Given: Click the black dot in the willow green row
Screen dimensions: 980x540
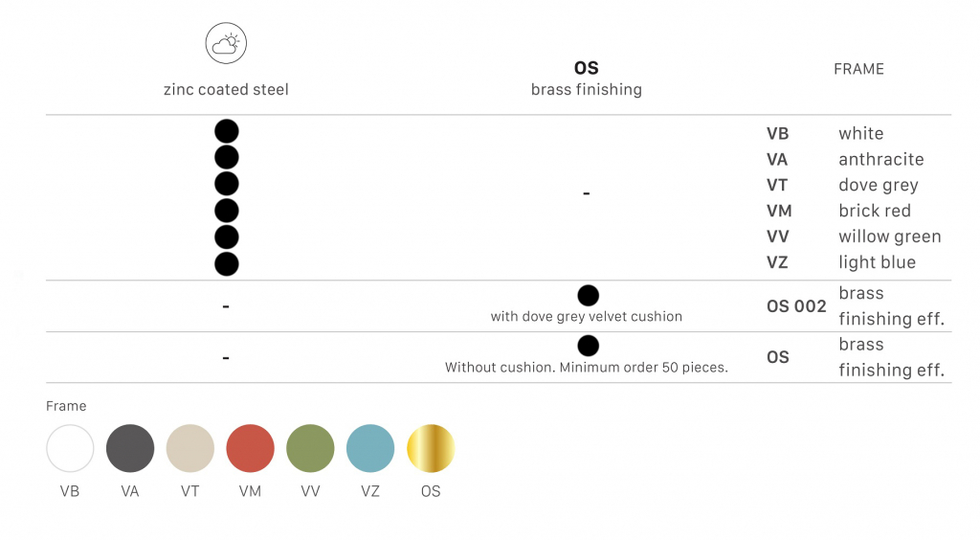Looking at the screenshot, I should click(x=227, y=236).
